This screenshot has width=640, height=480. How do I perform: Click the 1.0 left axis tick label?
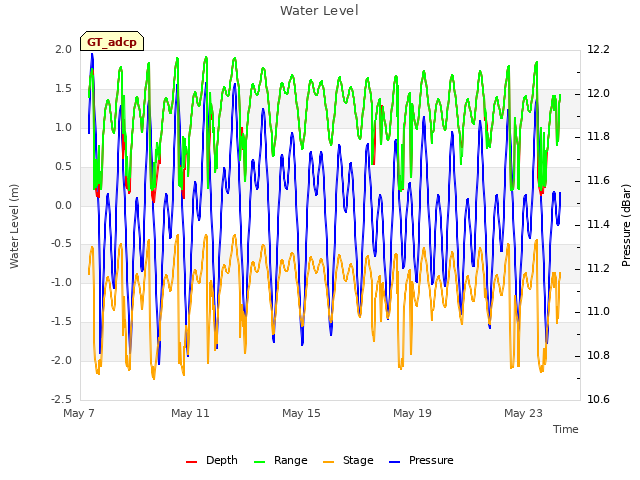pyautogui.click(x=64, y=127)
